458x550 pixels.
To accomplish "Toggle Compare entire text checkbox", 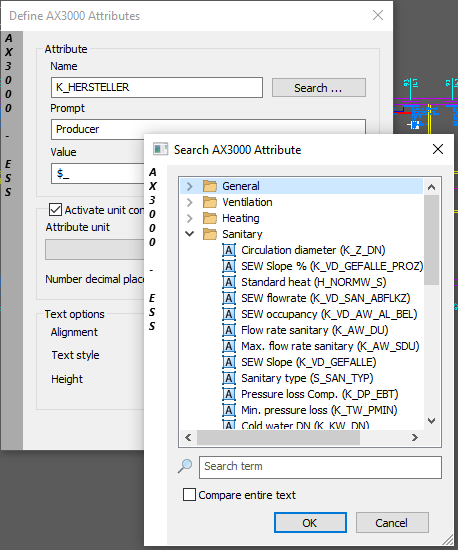I will [189, 495].
